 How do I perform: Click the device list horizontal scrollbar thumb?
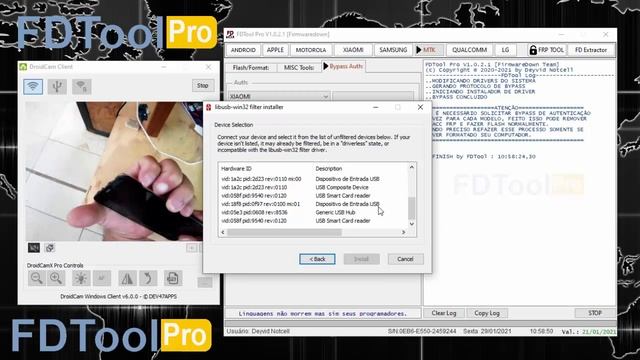(284, 232)
